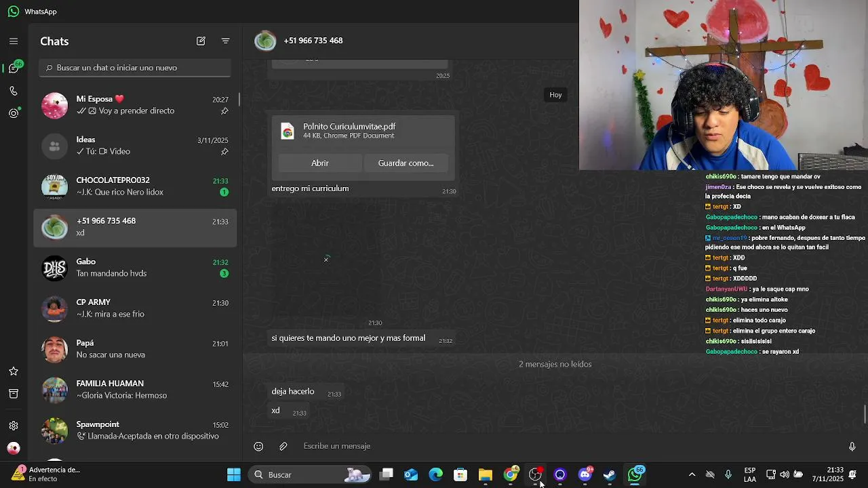Open Steam from the taskbar

click(610, 475)
